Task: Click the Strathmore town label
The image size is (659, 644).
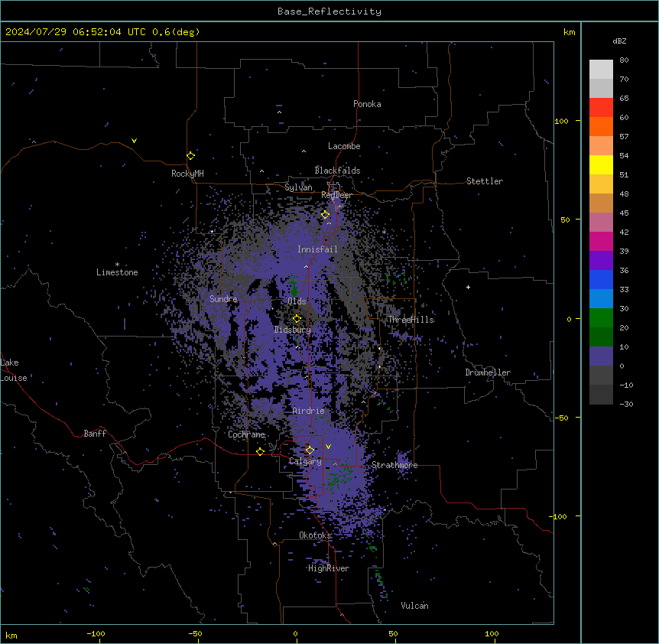Action: (x=394, y=465)
